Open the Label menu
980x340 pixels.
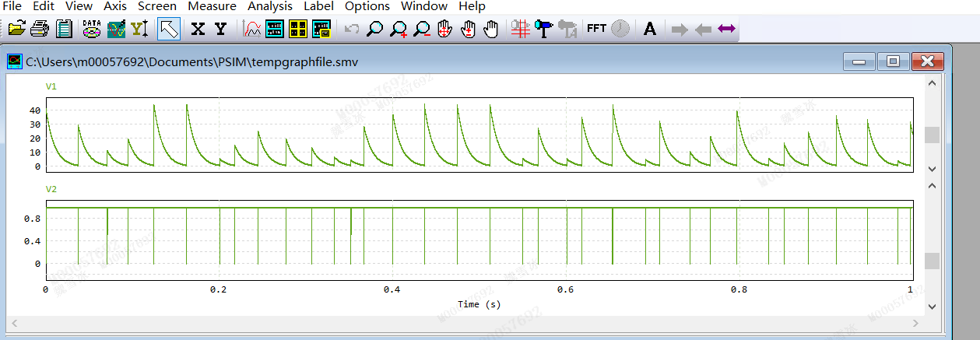coord(318,6)
